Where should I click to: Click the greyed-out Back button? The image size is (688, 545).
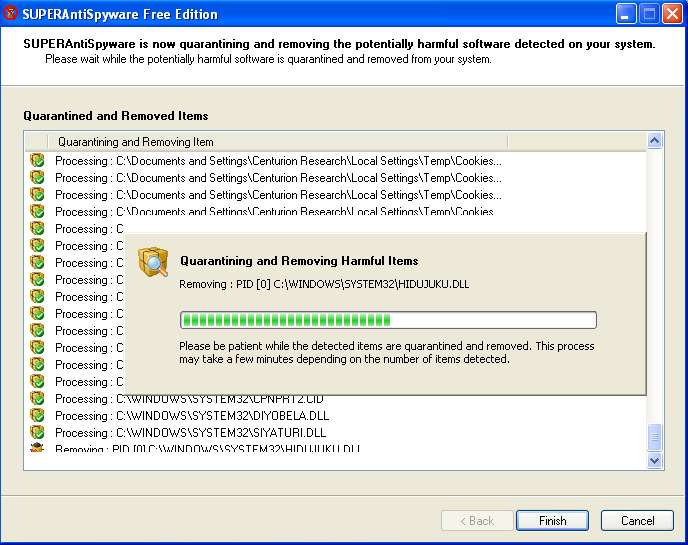[475, 521]
